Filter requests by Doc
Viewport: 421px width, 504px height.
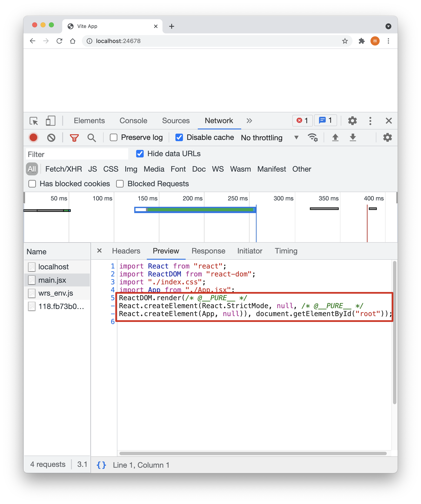199,169
